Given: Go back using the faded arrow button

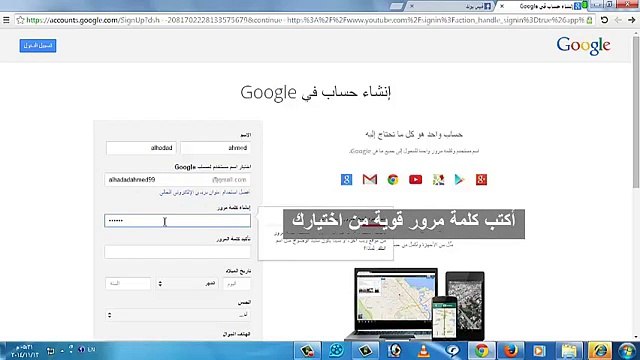Looking at the screenshot, I should pyautogui.click(x=618, y=20).
